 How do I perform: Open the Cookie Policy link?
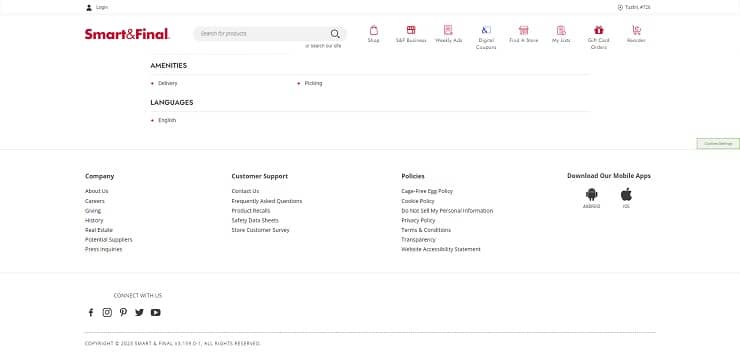tap(418, 201)
